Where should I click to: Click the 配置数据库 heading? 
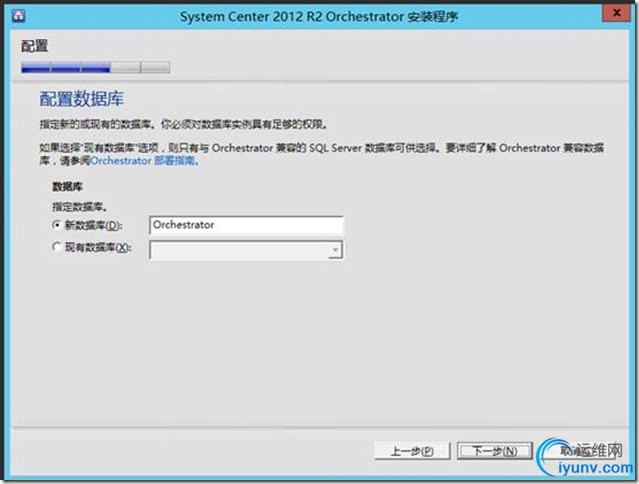point(82,99)
